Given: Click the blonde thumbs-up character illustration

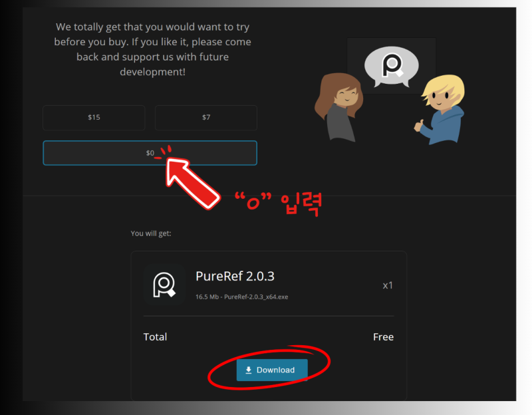Looking at the screenshot, I should click(x=440, y=109).
